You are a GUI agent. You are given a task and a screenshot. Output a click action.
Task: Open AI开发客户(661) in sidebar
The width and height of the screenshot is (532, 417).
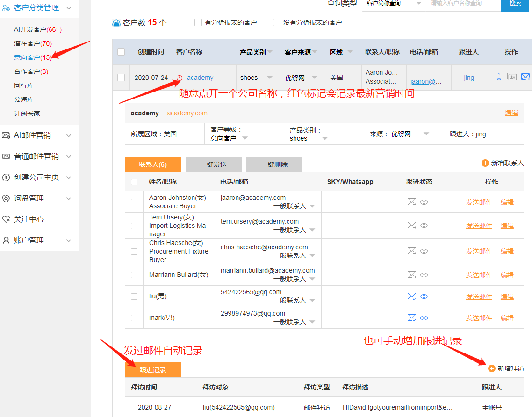pos(38,29)
